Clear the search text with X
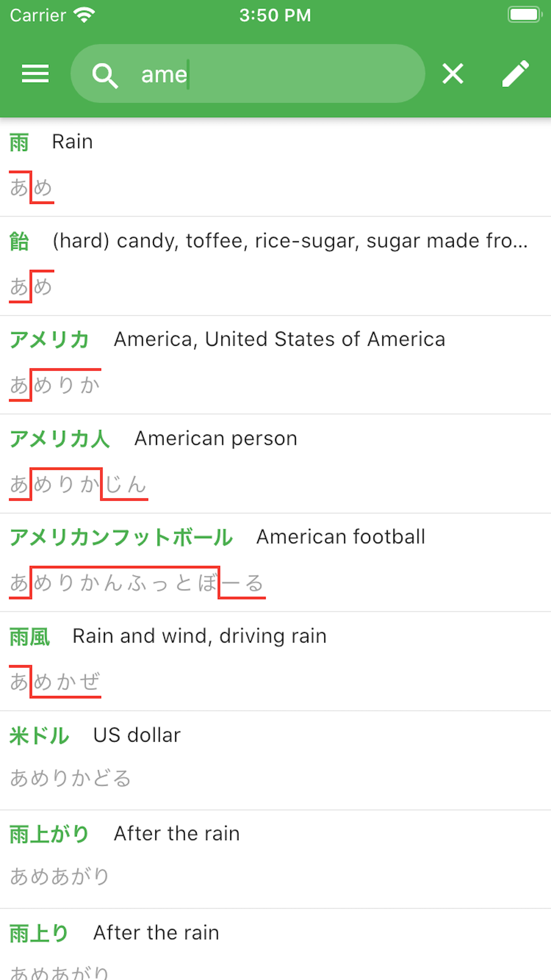 (x=453, y=74)
